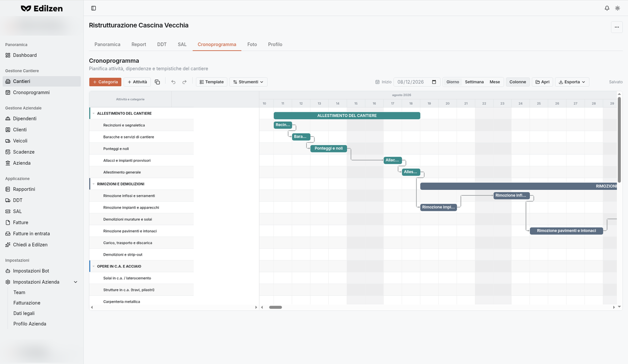This screenshot has width=628, height=364.
Task: Open the Template button
Action: coord(211,82)
